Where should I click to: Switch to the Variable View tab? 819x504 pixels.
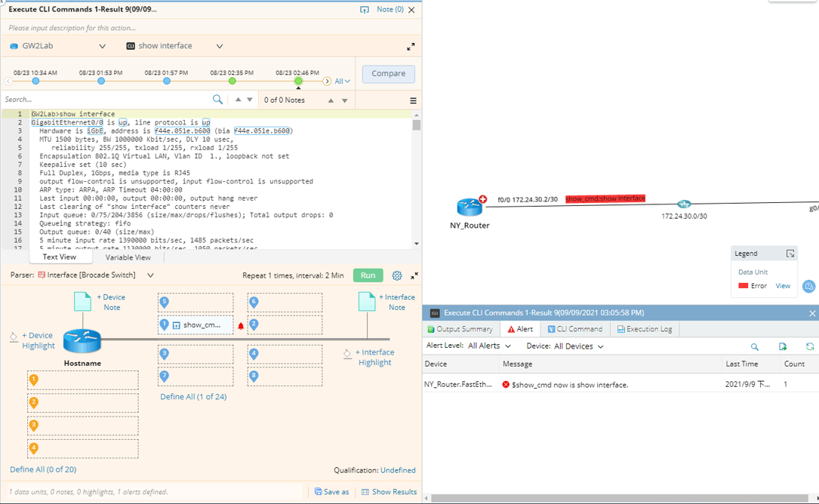[x=127, y=257]
